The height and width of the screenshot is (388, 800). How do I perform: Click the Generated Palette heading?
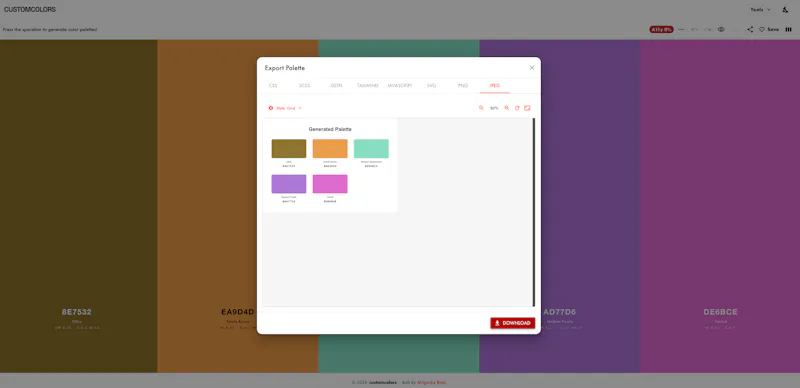pos(330,129)
